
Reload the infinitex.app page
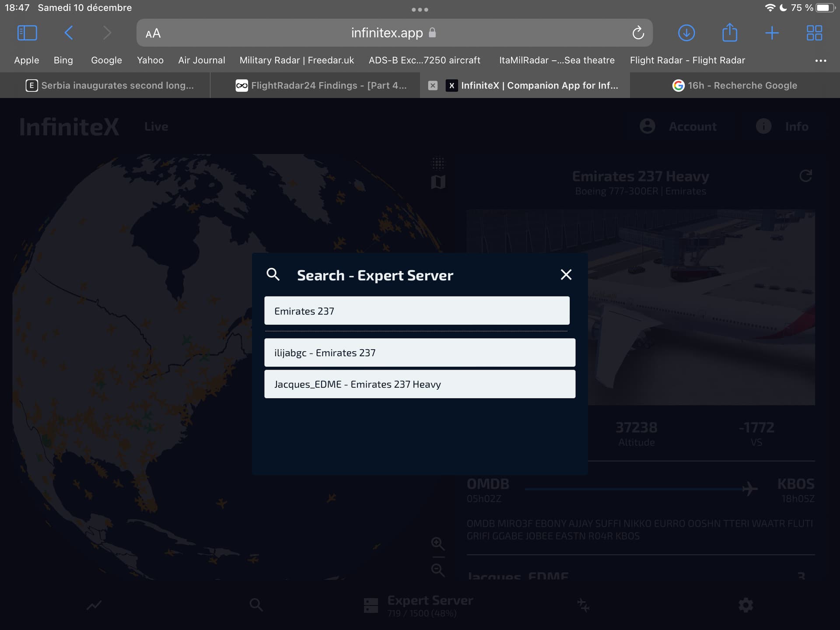pyautogui.click(x=638, y=33)
